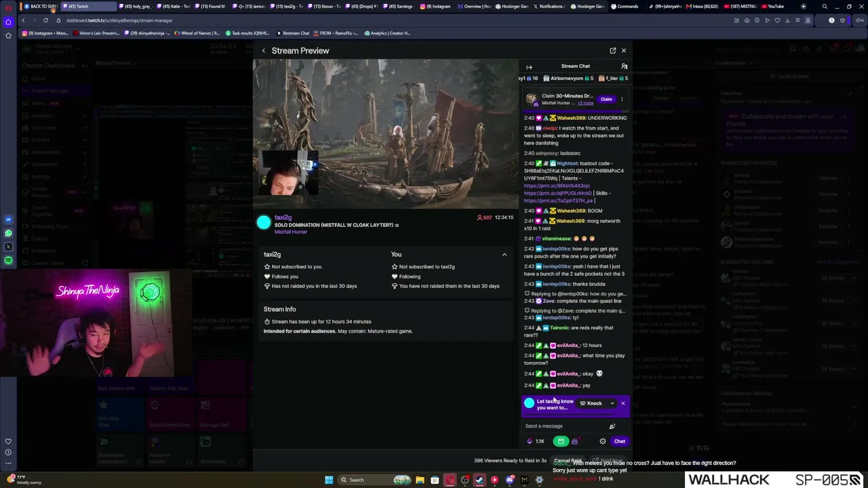
Task: Switch to the 'BACK TO SUFFER' browser tab
Action: [x=42, y=6]
